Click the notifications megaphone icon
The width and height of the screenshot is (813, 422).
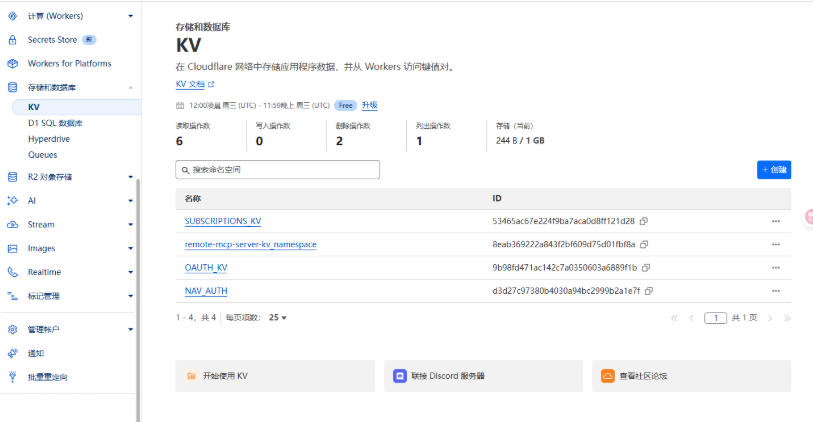click(12, 354)
